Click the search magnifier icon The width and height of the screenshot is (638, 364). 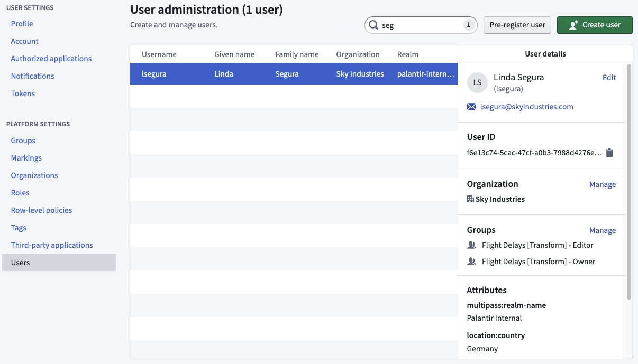pyautogui.click(x=373, y=25)
